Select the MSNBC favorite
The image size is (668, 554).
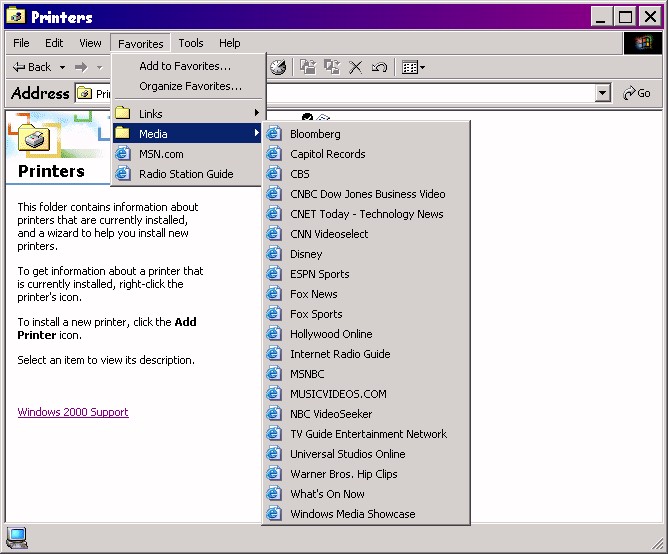click(x=366, y=374)
